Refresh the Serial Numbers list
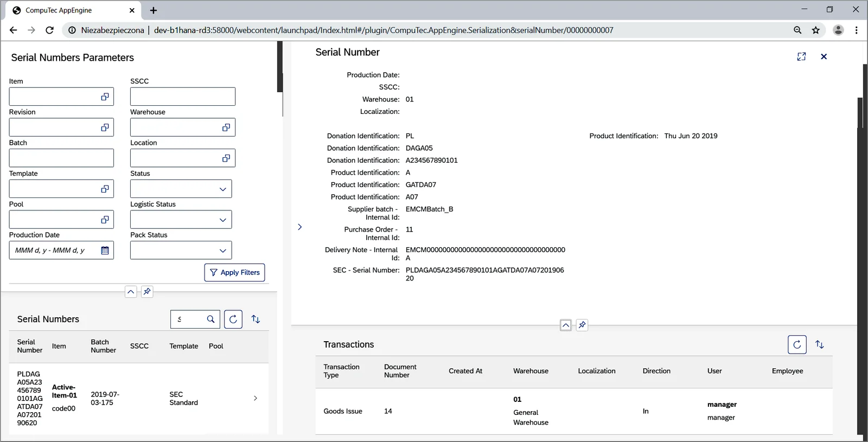The image size is (868, 442). point(233,319)
